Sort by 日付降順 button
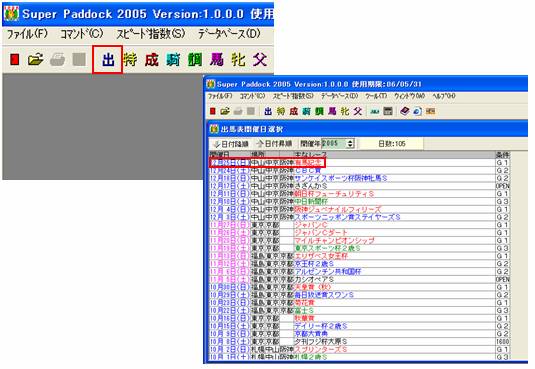 pos(231,144)
